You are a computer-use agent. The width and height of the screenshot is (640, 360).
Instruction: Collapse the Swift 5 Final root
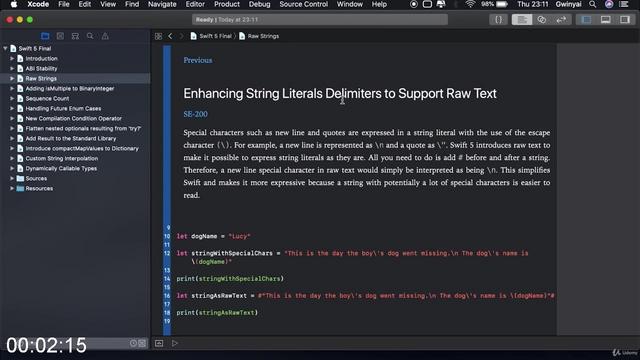click(x=5, y=48)
